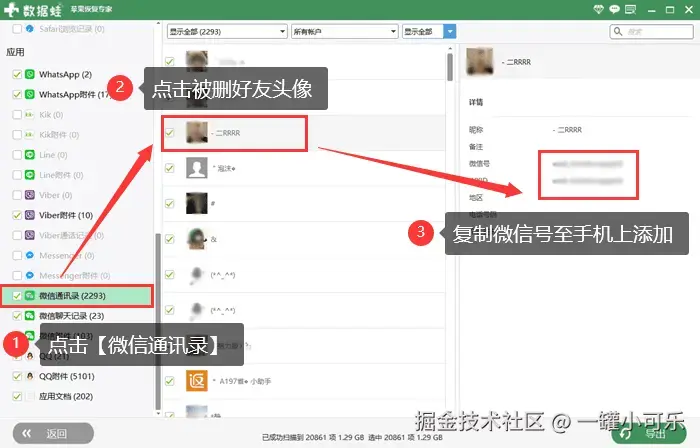Check the Line (0) checkbox
Screen dimensions: 700x448
(17, 155)
